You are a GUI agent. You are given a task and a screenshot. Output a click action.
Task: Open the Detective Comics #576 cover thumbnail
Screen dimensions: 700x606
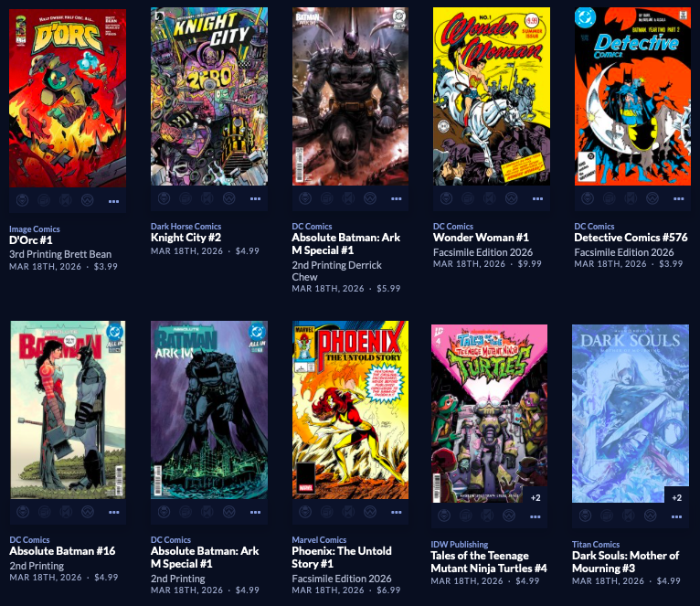632,96
